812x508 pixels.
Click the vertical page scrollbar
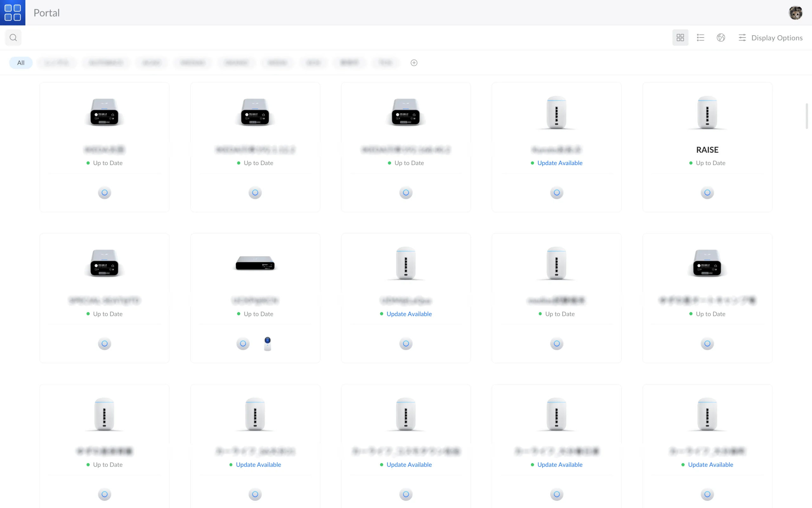(x=807, y=116)
